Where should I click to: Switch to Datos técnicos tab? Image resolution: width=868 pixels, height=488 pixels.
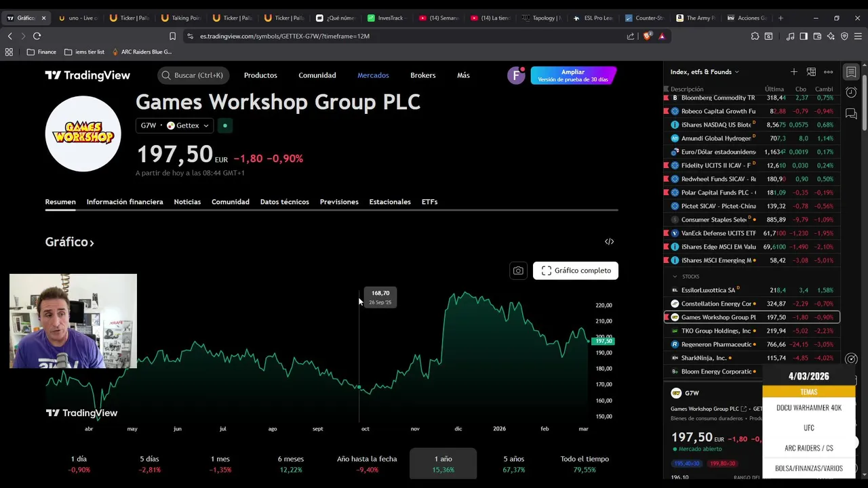pyautogui.click(x=285, y=202)
